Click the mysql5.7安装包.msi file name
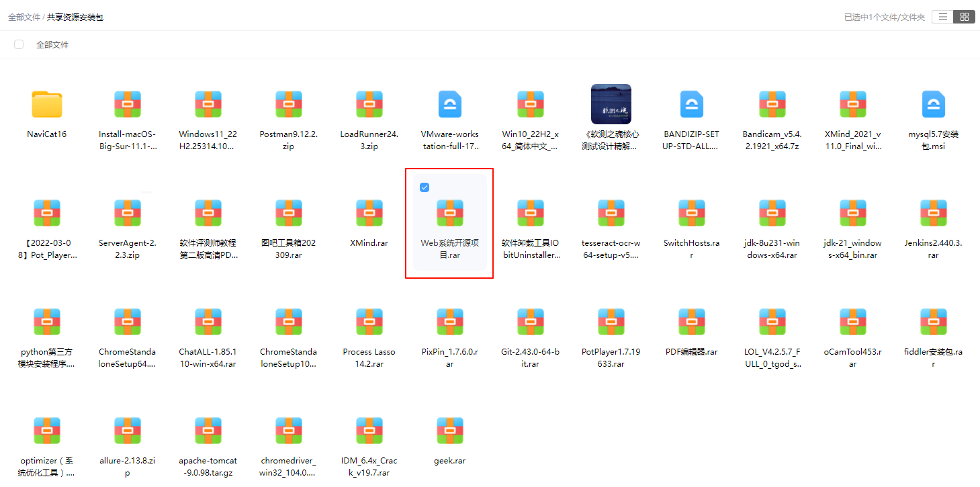 (x=934, y=140)
